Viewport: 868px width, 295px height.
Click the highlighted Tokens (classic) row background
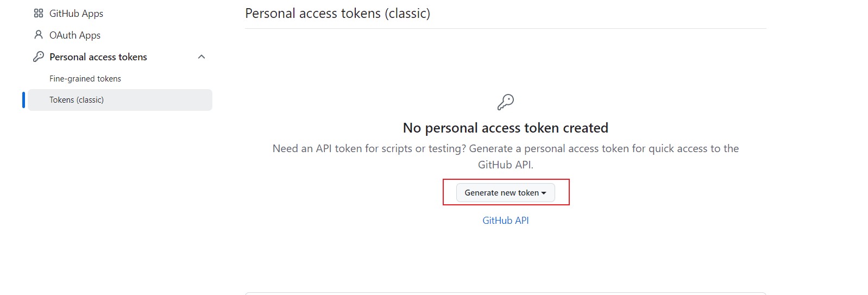click(x=120, y=100)
